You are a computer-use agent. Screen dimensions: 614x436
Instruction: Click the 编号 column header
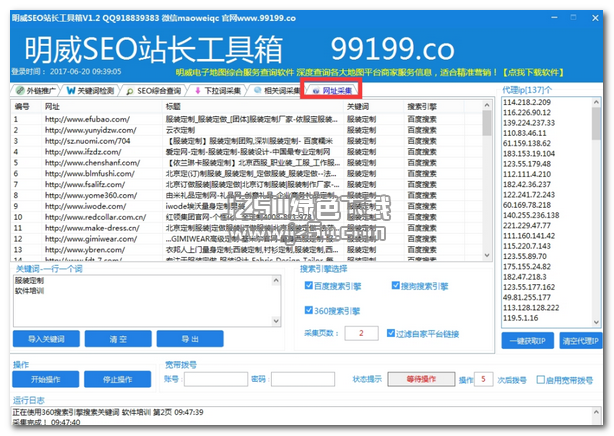[26, 107]
